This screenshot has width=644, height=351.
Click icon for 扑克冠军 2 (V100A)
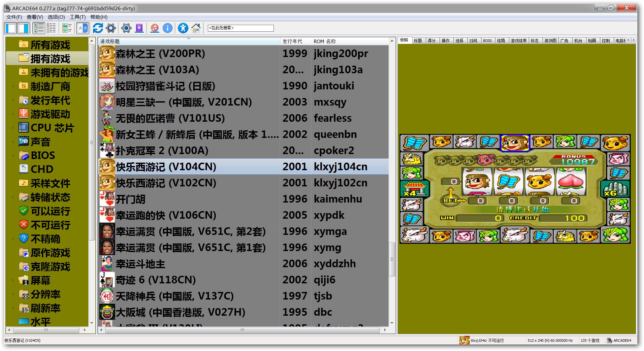107,150
